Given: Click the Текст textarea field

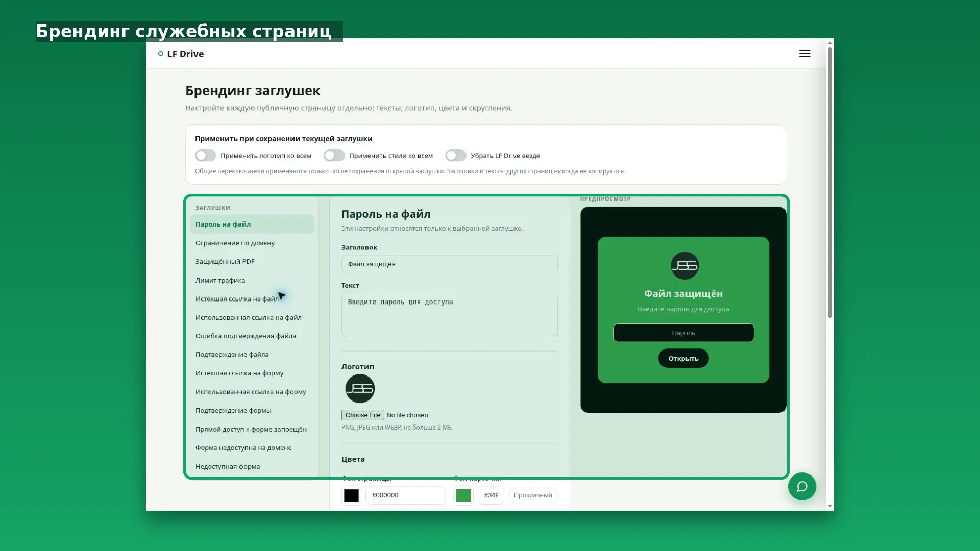Looking at the screenshot, I should (x=449, y=315).
